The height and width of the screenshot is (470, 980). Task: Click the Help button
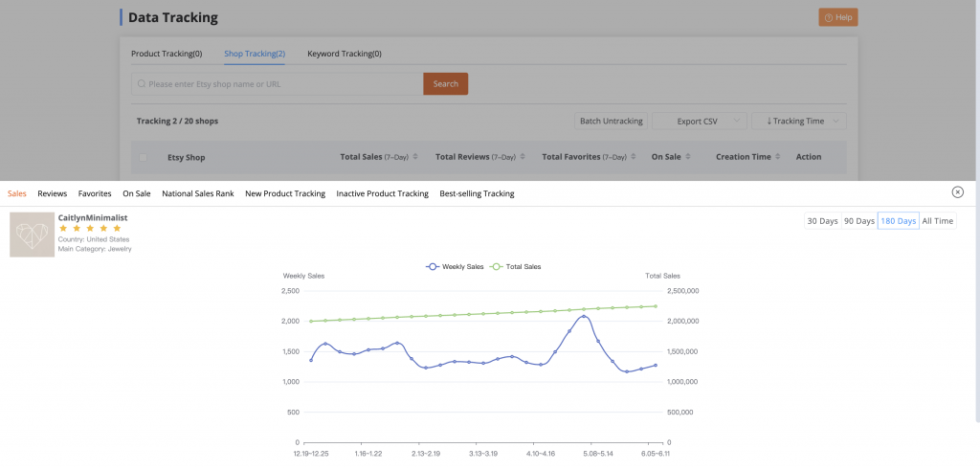[x=837, y=17]
